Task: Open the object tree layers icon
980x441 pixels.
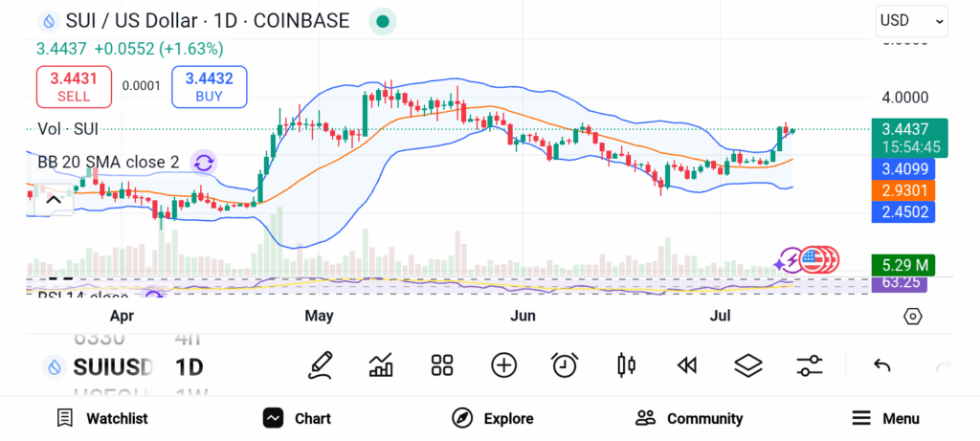Action: tap(748, 365)
